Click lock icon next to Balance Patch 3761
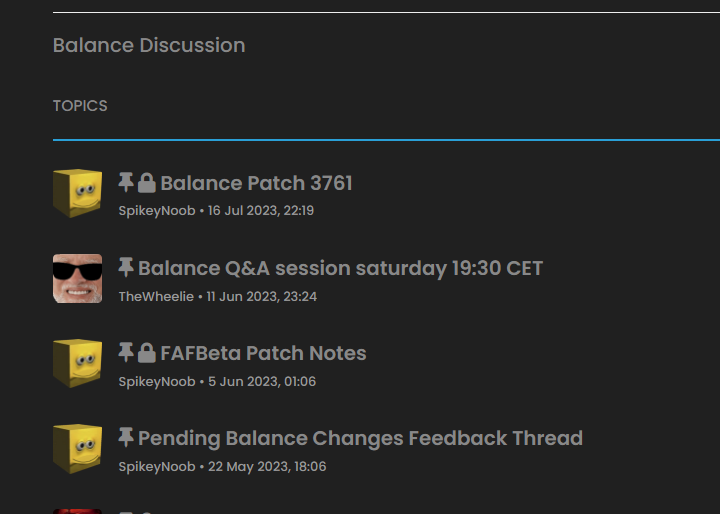This screenshot has width=720, height=514. (x=147, y=182)
